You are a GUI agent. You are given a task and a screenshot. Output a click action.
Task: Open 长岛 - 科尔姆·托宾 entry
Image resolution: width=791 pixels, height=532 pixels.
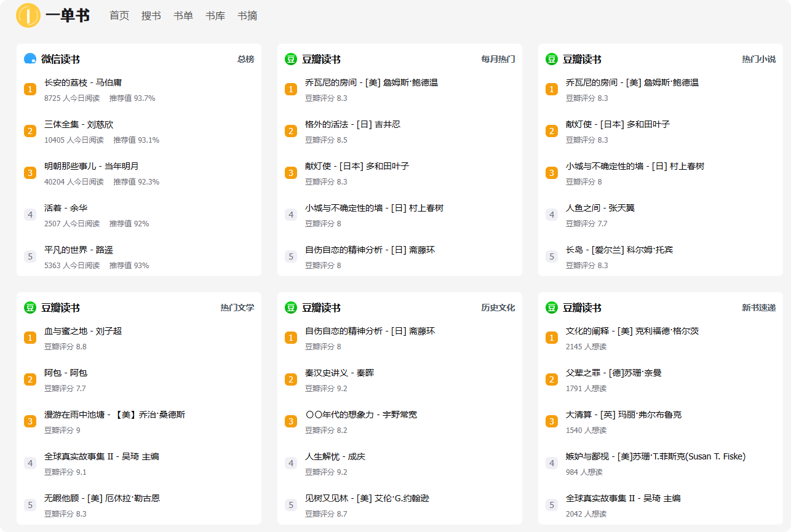[x=619, y=250]
